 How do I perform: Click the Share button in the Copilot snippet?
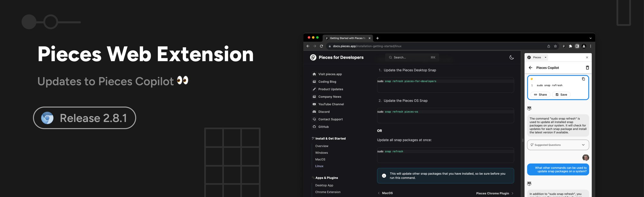pos(540,95)
